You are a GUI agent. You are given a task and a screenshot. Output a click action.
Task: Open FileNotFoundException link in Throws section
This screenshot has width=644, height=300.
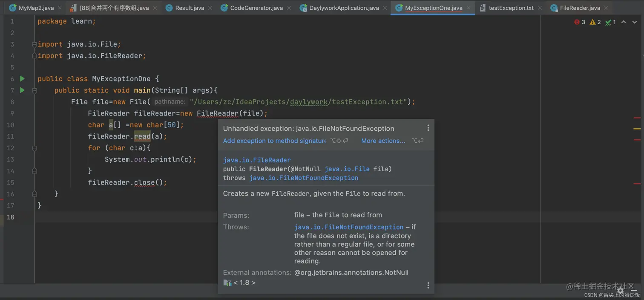tap(349, 227)
